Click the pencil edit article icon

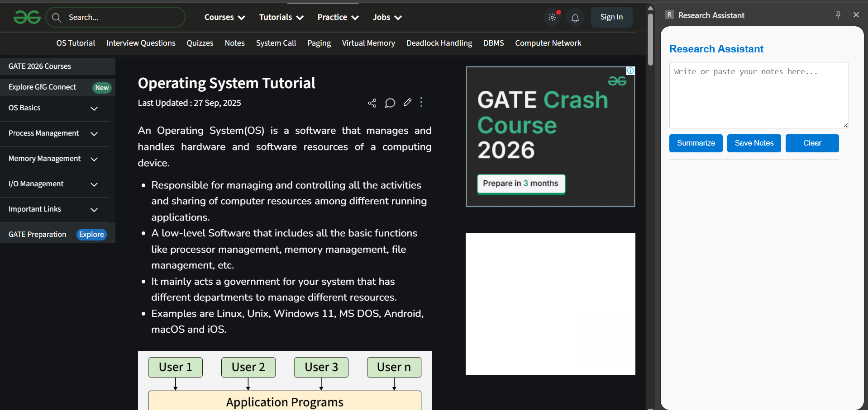tap(407, 103)
